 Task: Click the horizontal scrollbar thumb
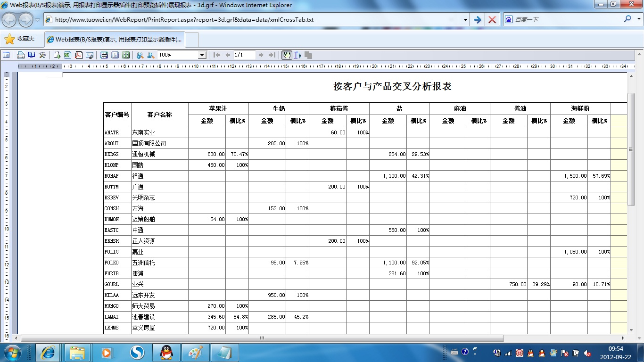pyautogui.click(x=262, y=338)
